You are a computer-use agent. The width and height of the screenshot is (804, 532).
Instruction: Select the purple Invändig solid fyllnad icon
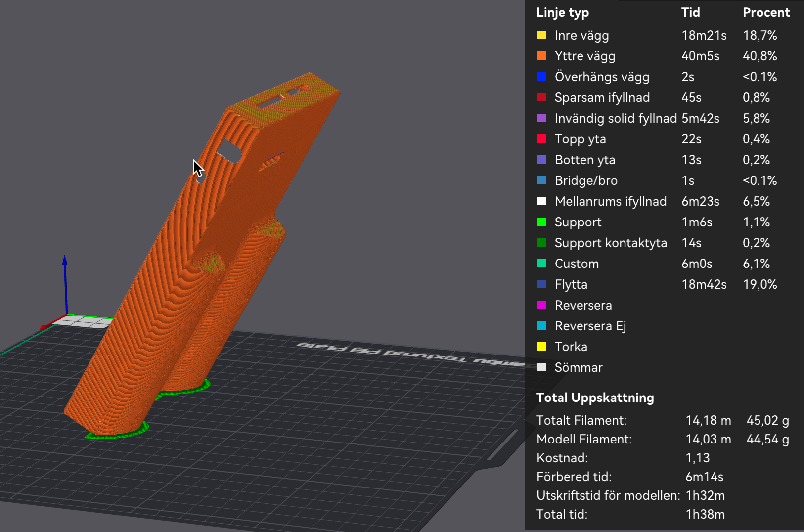coord(541,118)
